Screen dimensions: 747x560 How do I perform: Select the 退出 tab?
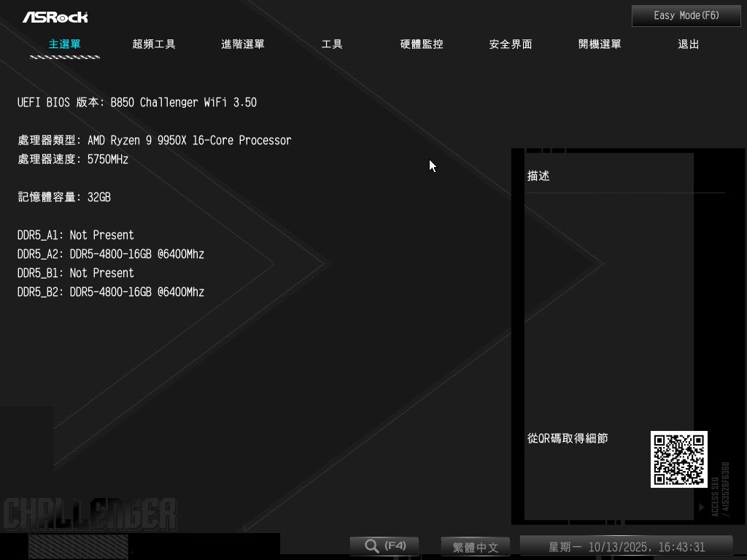tap(689, 44)
